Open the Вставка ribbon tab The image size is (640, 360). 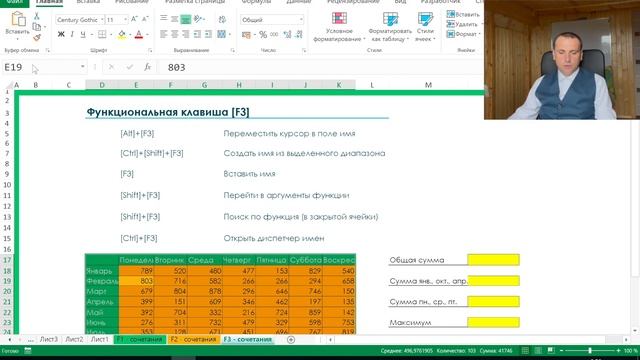(88, 2)
